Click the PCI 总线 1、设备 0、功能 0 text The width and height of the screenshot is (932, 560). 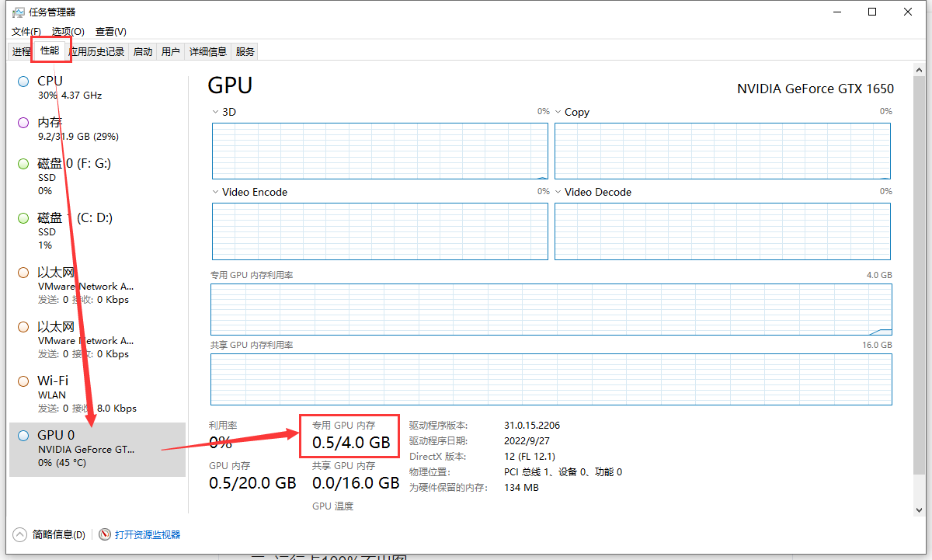(x=563, y=472)
